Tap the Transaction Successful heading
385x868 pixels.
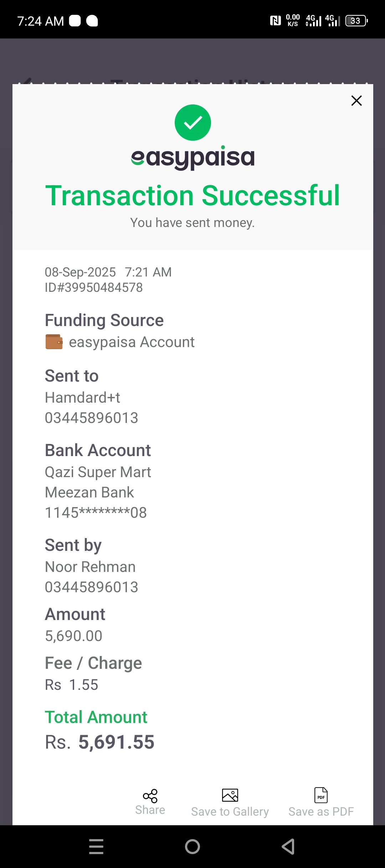click(x=193, y=196)
